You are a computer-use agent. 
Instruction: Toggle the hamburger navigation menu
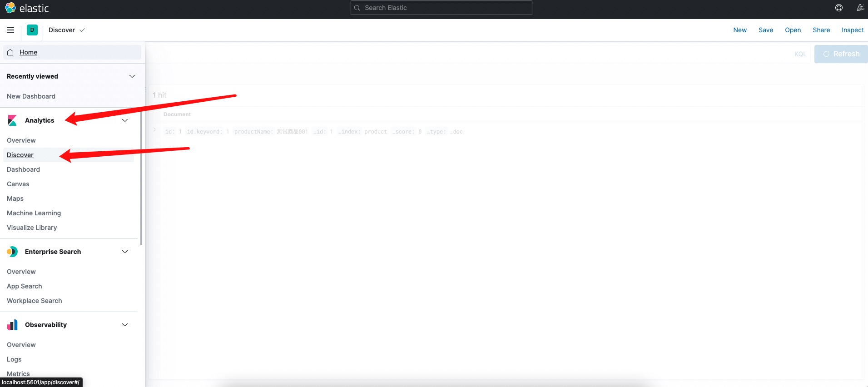(10, 30)
